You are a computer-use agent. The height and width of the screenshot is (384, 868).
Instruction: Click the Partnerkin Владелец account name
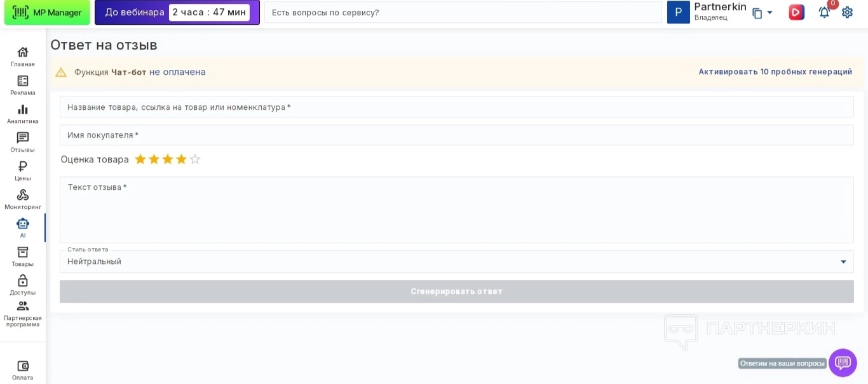[x=720, y=11]
